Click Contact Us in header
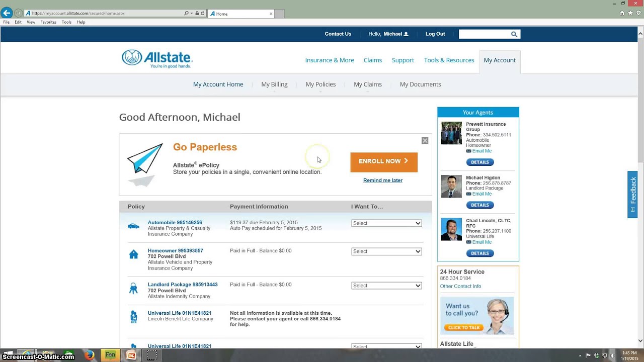 (338, 34)
